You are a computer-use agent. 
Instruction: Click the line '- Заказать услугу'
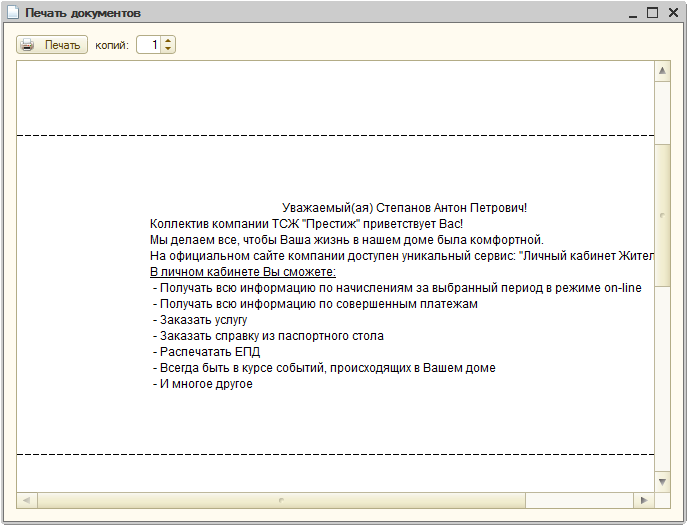[x=200, y=320]
